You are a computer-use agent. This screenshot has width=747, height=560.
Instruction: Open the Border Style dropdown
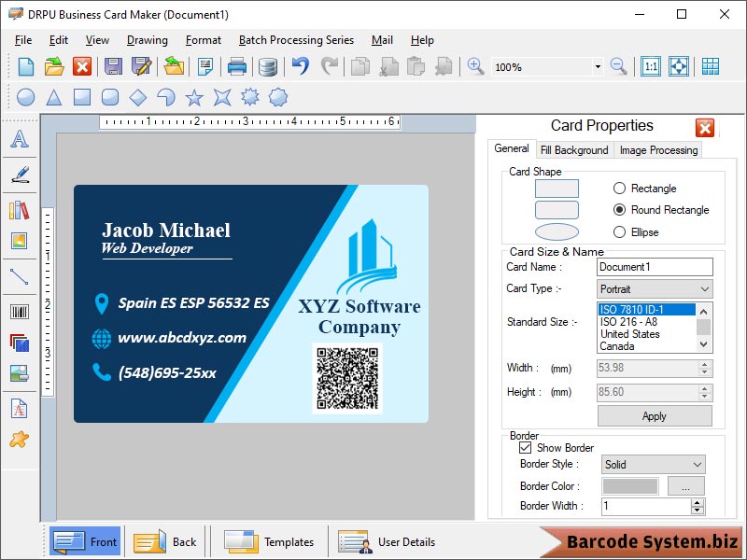point(653,464)
